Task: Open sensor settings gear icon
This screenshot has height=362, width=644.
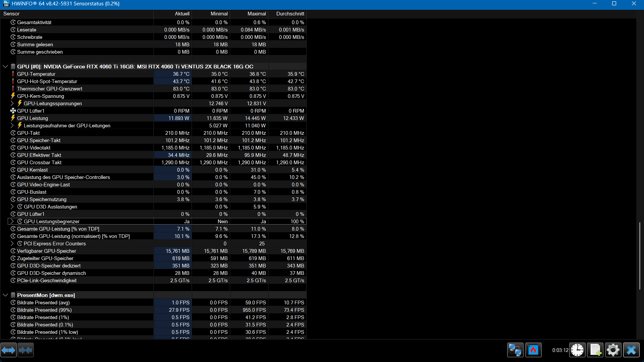Action: 613,350
